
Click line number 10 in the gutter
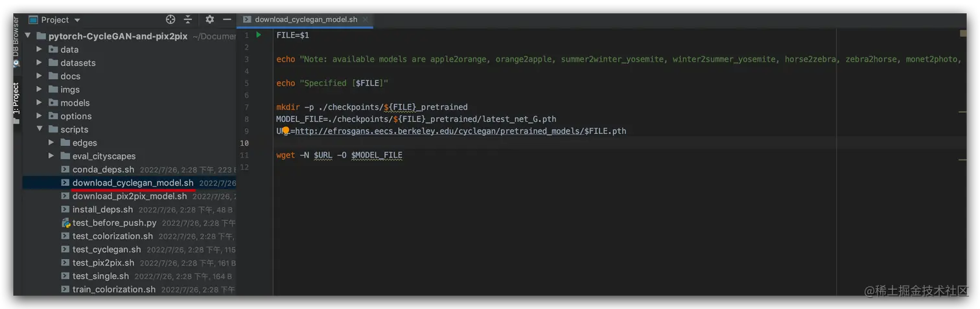[x=244, y=143]
